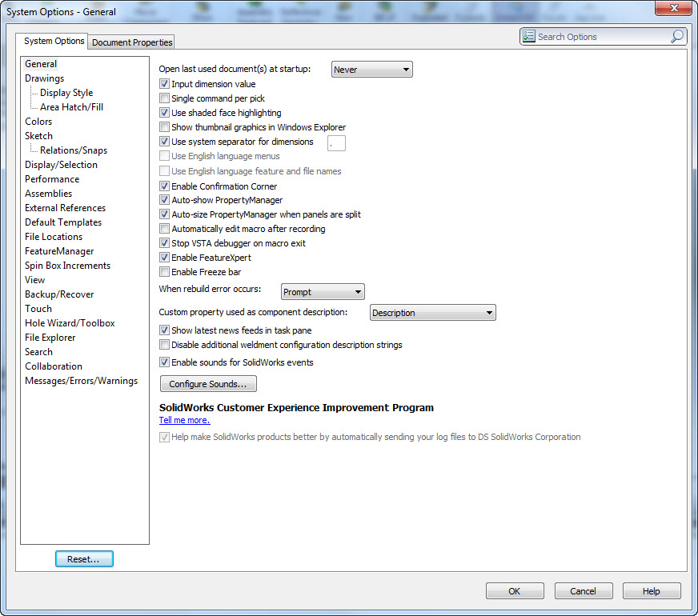The height and width of the screenshot is (616, 698).
Task: Click the Reset button
Action: pyautogui.click(x=84, y=559)
